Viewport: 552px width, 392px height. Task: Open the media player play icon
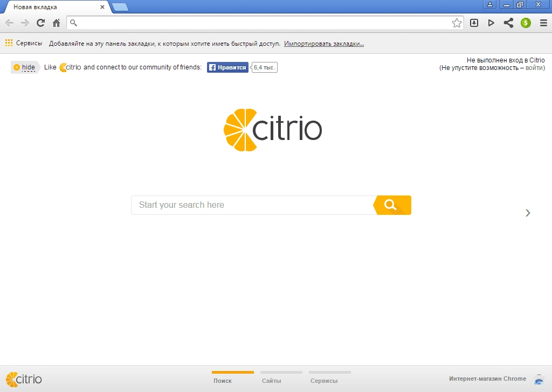(491, 23)
